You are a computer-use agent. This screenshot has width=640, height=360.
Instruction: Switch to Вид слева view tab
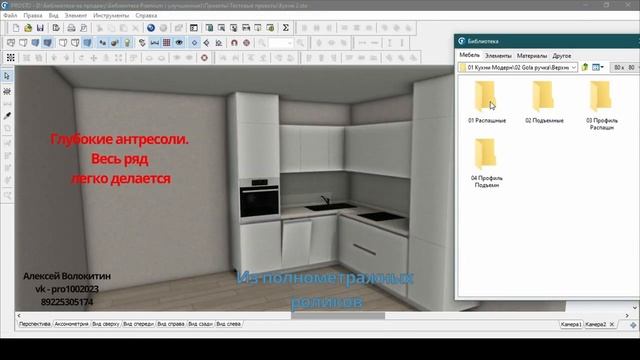(x=229, y=324)
